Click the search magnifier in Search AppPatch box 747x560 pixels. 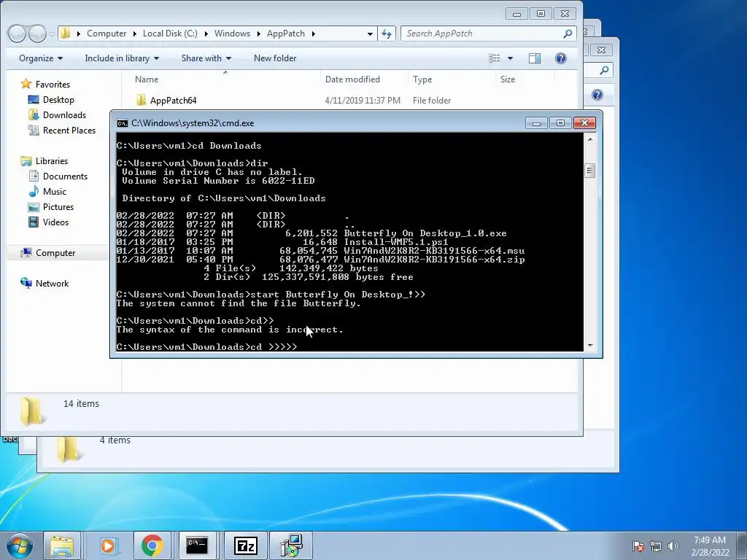click(568, 34)
